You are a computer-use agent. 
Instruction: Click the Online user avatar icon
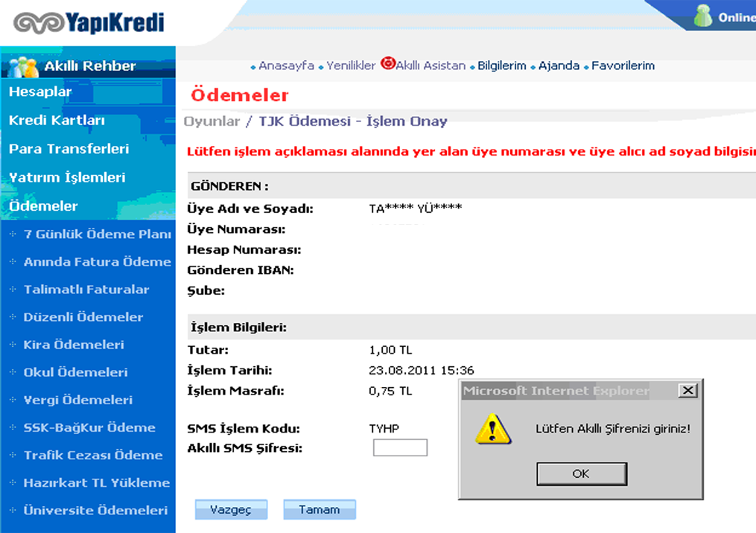pos(703,16)
